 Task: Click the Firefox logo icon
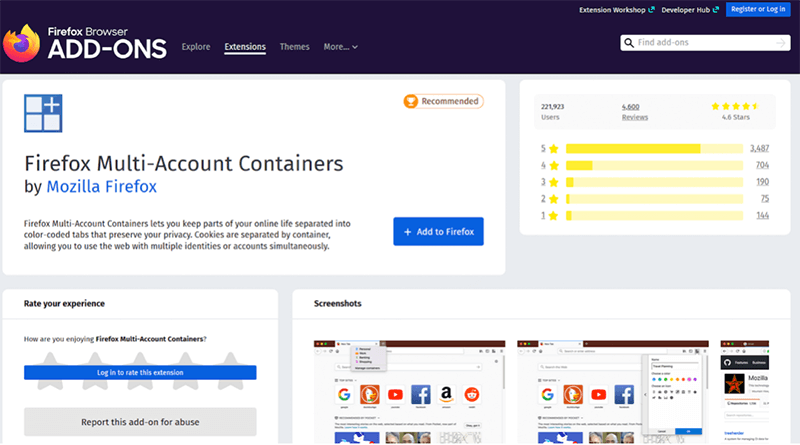(21, 43)
